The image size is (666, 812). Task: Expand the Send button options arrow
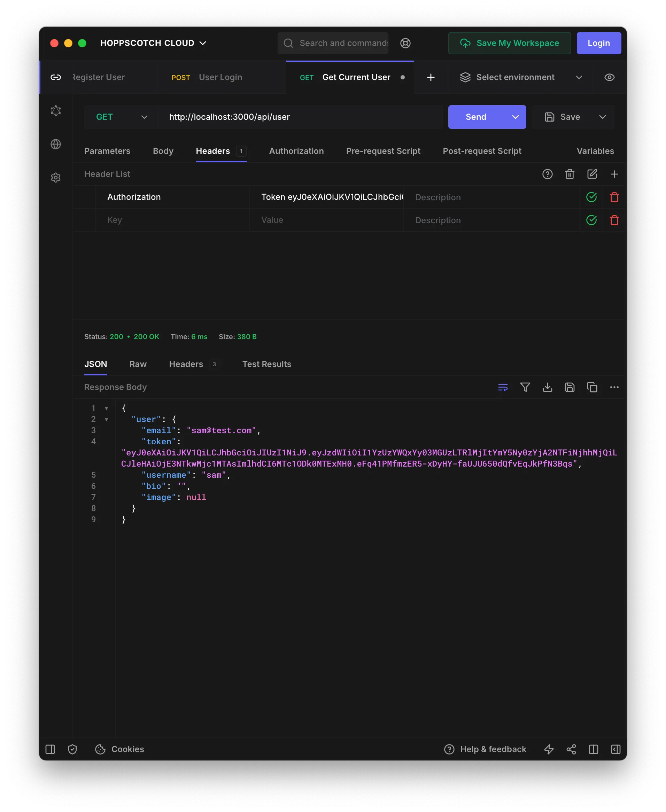515,117
